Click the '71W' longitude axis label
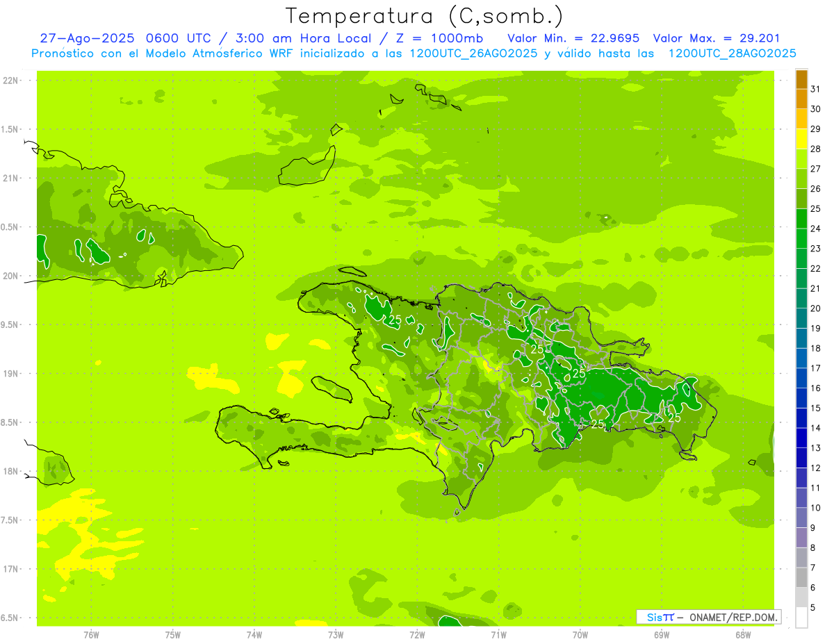The image size is (834, 644). click(x=498, y=634)
